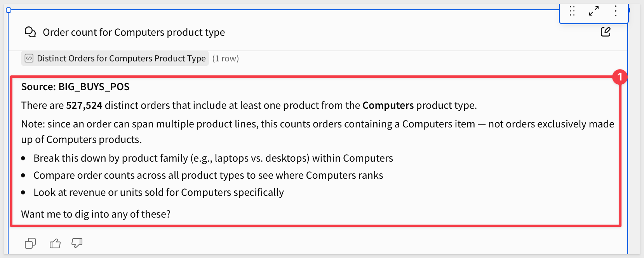
Task: Choose Look at revenue or units sold suggestion
Action: coord(158,192)
